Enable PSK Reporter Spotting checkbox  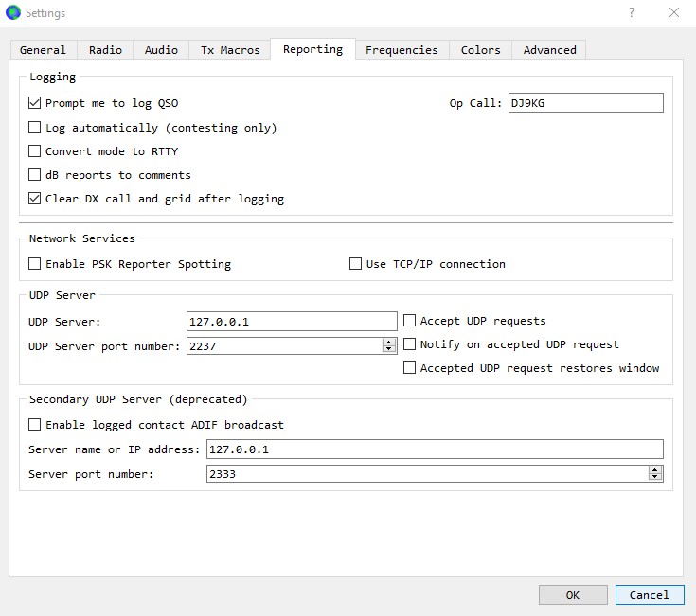coord(35,264)
